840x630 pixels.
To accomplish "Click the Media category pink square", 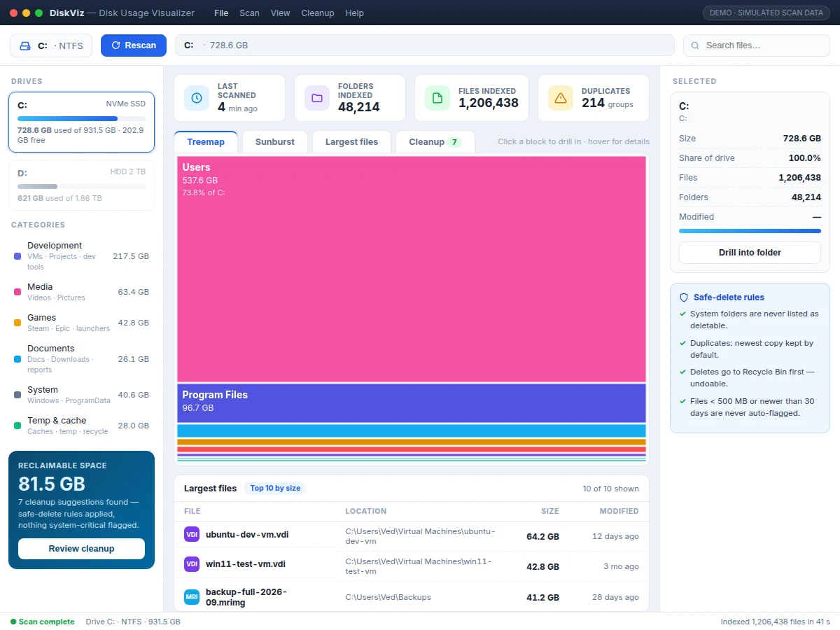I will [x=17, y=292].
